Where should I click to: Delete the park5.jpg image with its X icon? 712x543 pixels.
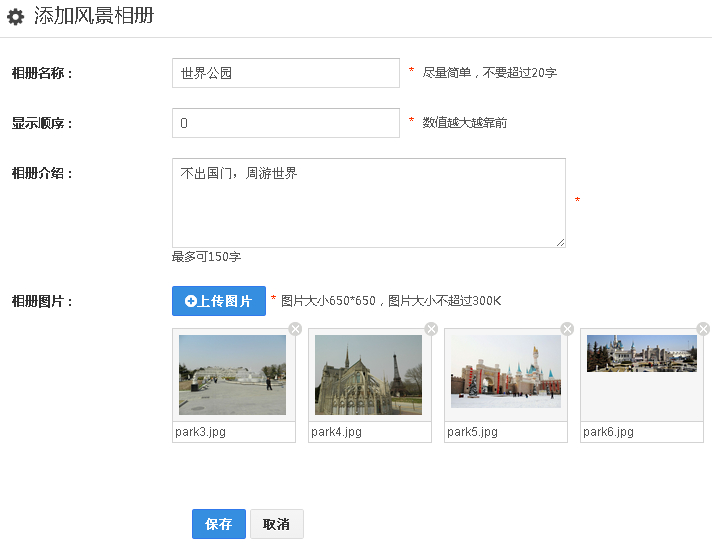[x=567, y=329]
